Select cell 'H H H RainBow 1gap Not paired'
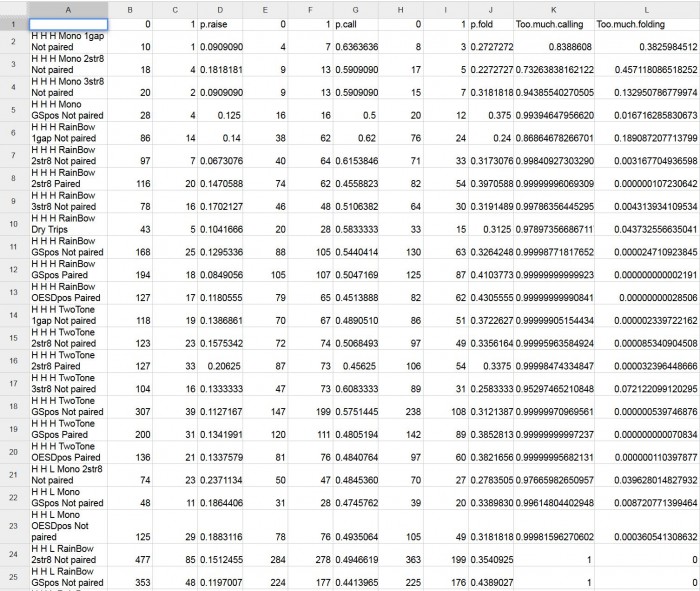 (68, 133)
